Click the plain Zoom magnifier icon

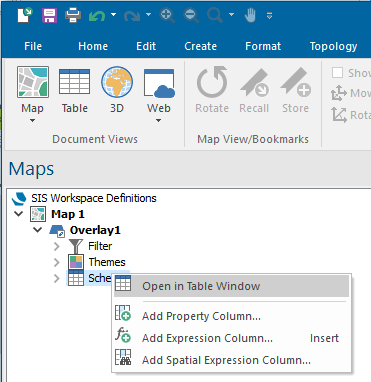(215, 15)
